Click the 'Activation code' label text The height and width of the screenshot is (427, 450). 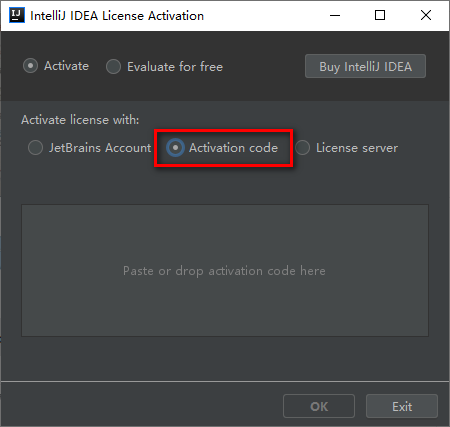point(233,148)
